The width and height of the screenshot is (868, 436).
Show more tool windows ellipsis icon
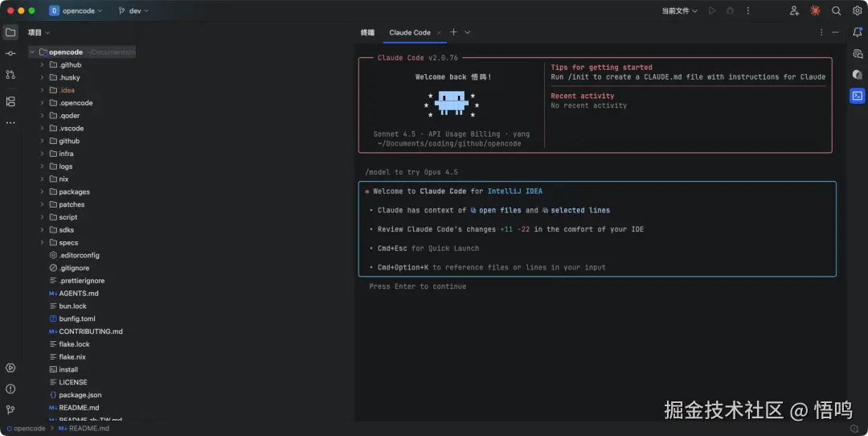pyautogui.click(x=10, y=122)
